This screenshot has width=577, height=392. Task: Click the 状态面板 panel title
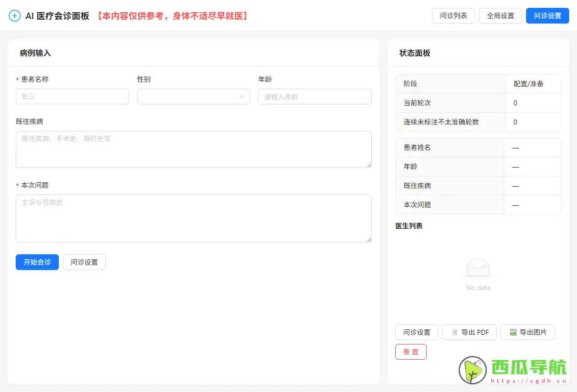415,53
